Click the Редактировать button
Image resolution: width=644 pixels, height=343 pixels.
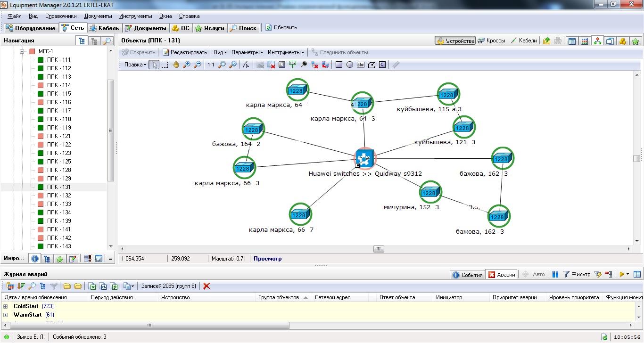click(185, 52)
